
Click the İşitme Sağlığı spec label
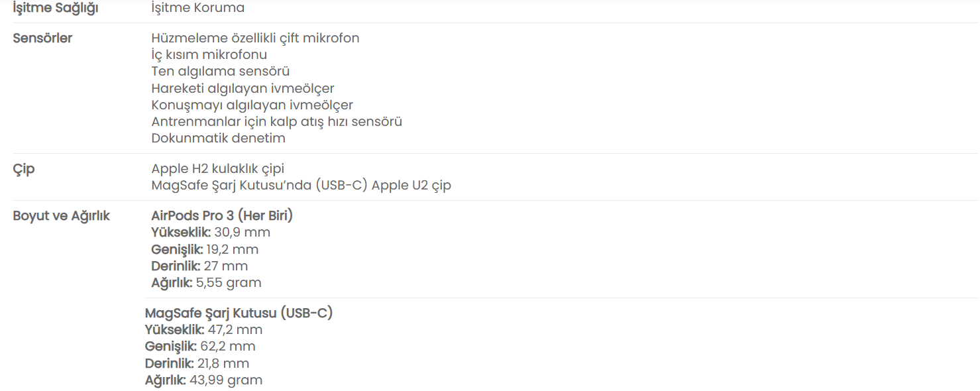point(55,9)
